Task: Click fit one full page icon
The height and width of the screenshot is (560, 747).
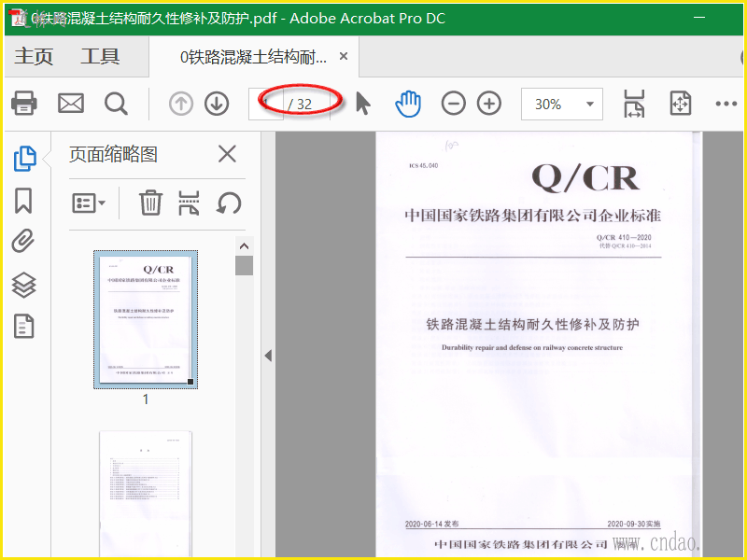Action: 681,104
